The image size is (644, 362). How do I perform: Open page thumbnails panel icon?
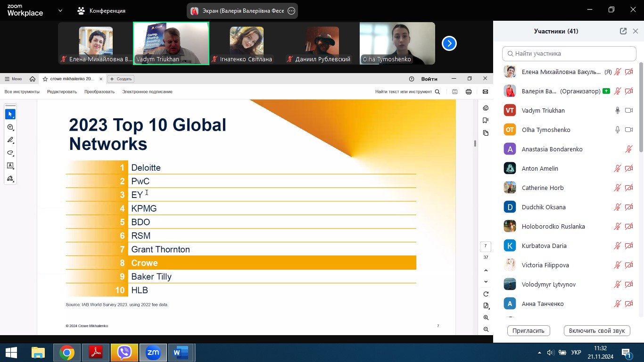[486, 133]
